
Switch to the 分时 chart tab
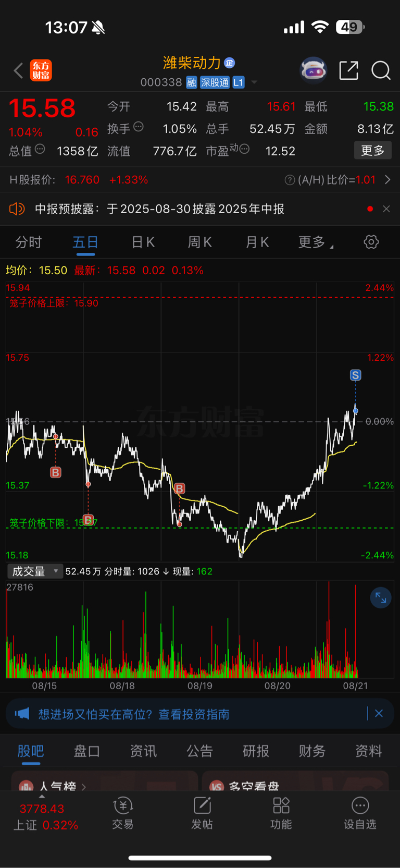click(x=28, y=242)
